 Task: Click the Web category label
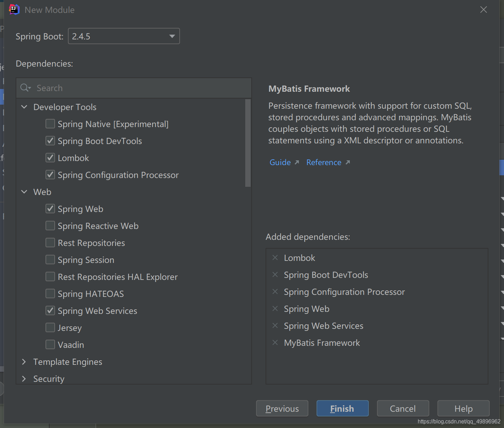pyautogui.click(x=42, y=192)
